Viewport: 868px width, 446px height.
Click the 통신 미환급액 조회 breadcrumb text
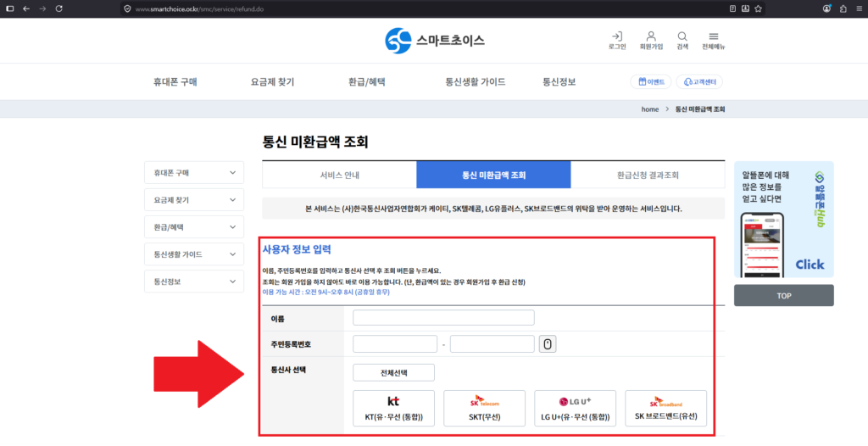(700, 109)
